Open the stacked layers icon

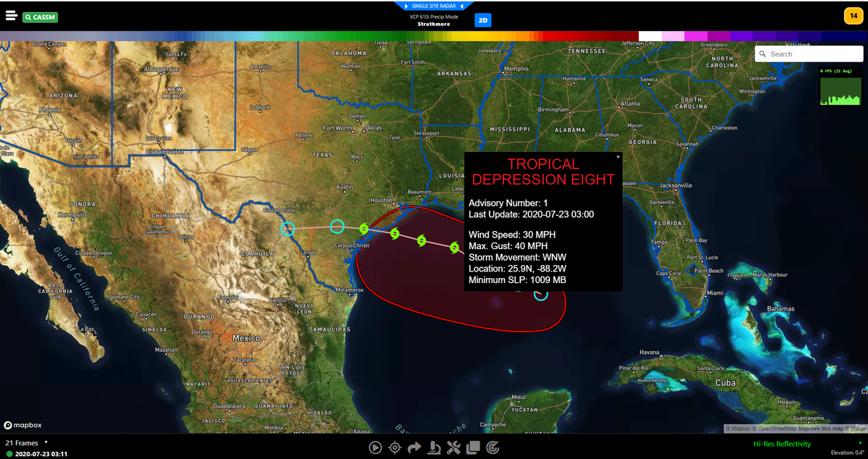pyautogui.click(x=473, y=447)
